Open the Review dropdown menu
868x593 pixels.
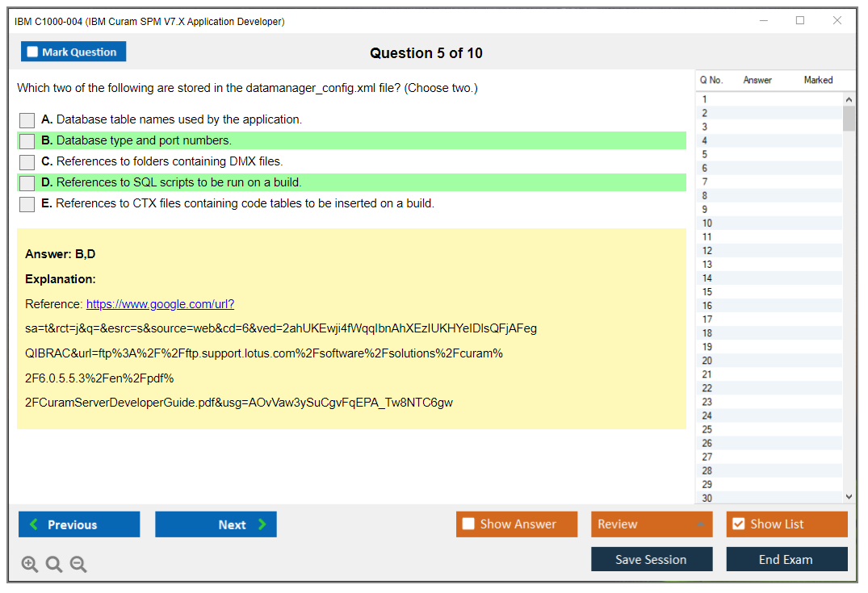tap(651, 524)
